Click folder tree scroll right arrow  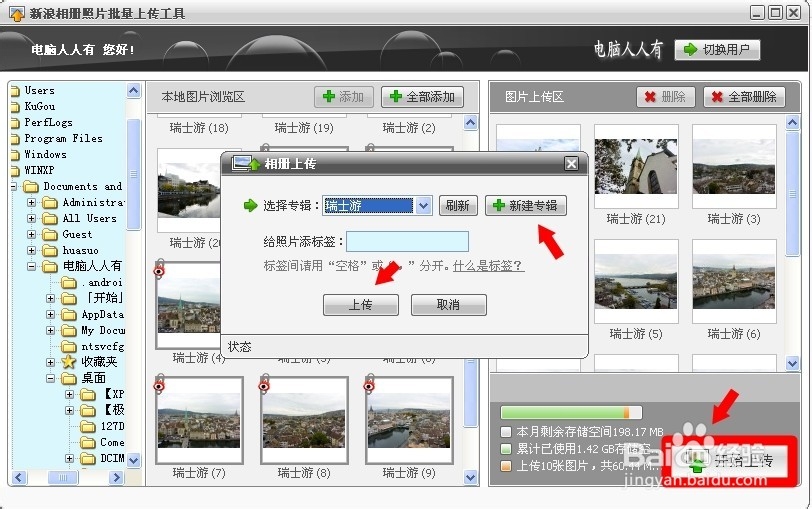point(117,477)
